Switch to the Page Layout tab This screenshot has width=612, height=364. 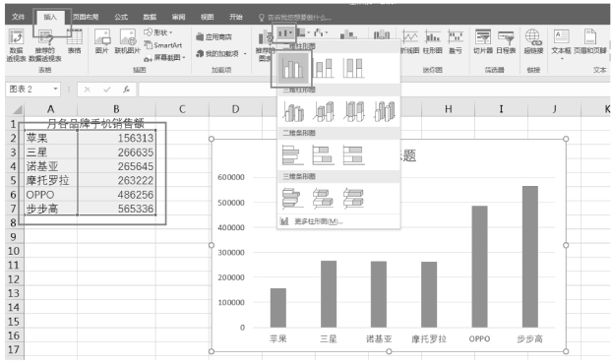click(x=86, y=17)
